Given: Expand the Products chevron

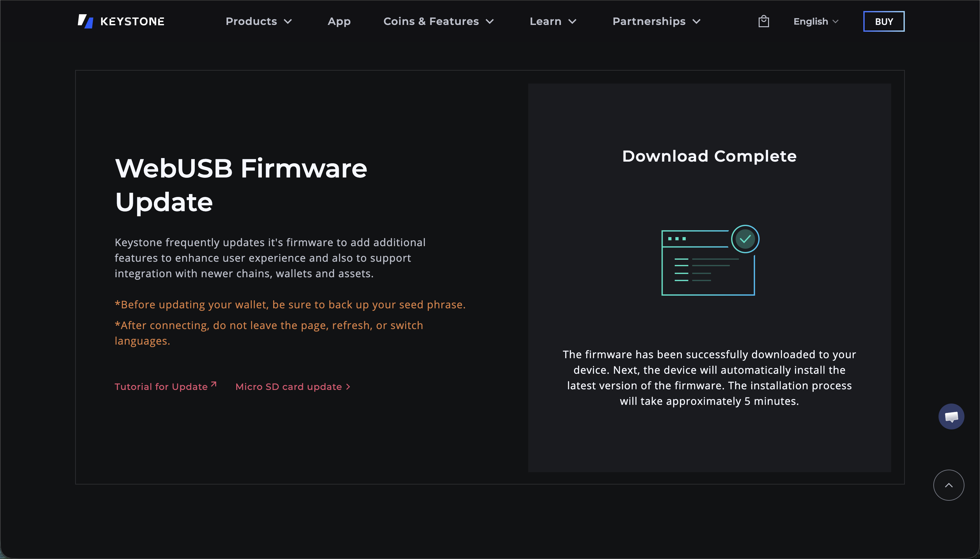Looking at the screenshot, I should (x=288, y=21).
